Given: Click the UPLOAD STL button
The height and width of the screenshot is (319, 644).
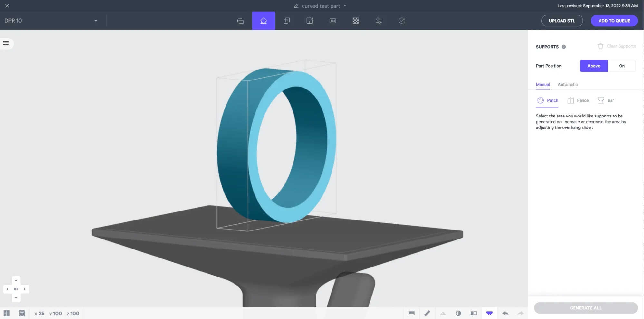Looking at the screenshot, I should tap(562, 21).
